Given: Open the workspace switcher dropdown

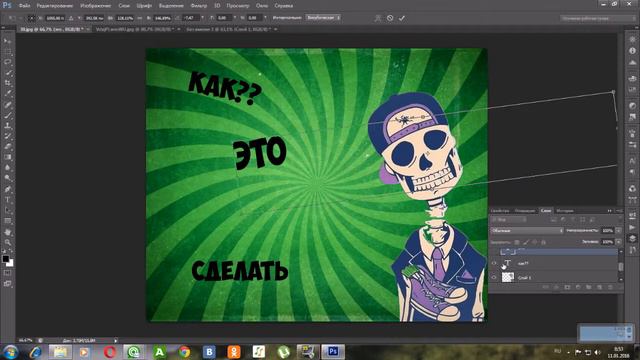Looking at the screenshot, I should click(x=597, y=18).
